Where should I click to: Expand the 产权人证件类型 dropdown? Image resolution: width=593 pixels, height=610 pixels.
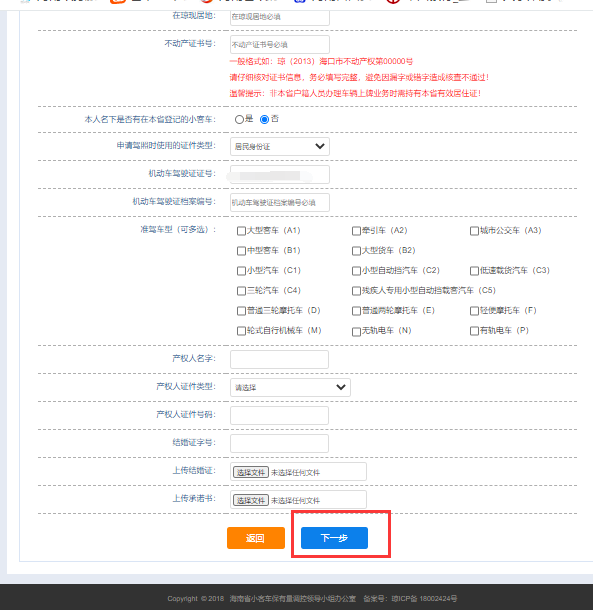click(x=290, y=387)
